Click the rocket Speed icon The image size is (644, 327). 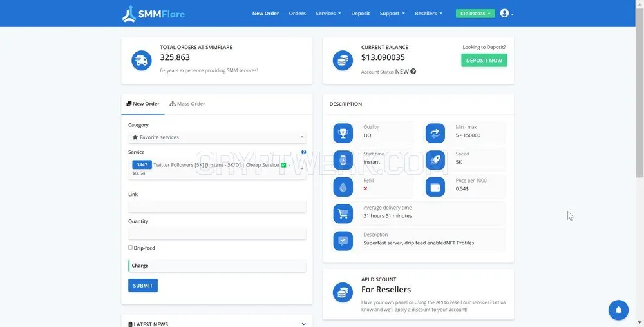click(435, 160)
